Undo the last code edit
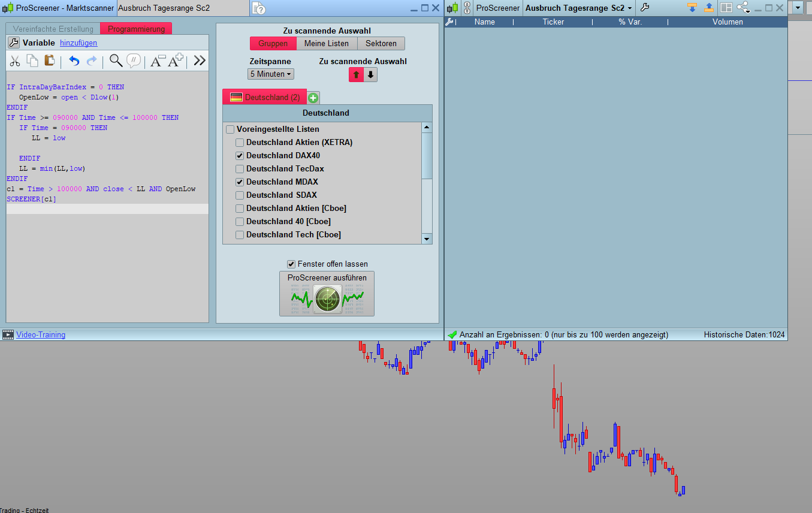Image resolution: width=812 pixels, height=513 pixels. tap(74, 61)
